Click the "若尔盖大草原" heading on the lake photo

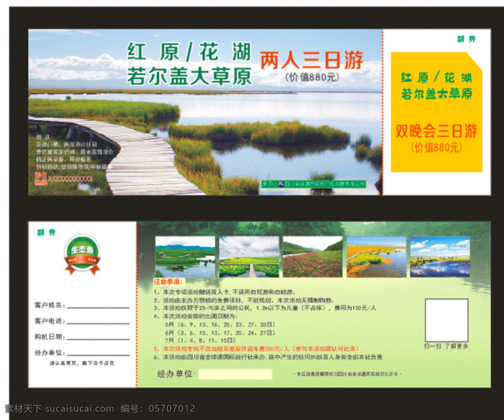(x=189, y=76)
